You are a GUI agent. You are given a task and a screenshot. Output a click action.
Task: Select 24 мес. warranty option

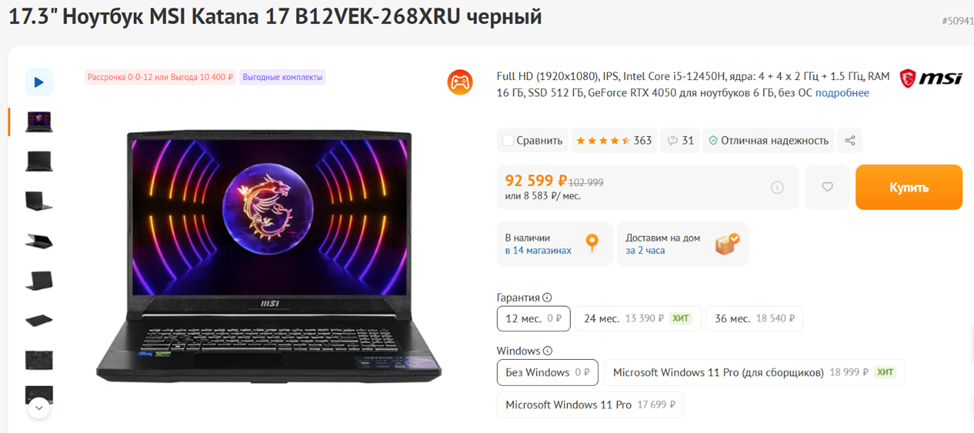pyautogui.click(x=638, y=319)
